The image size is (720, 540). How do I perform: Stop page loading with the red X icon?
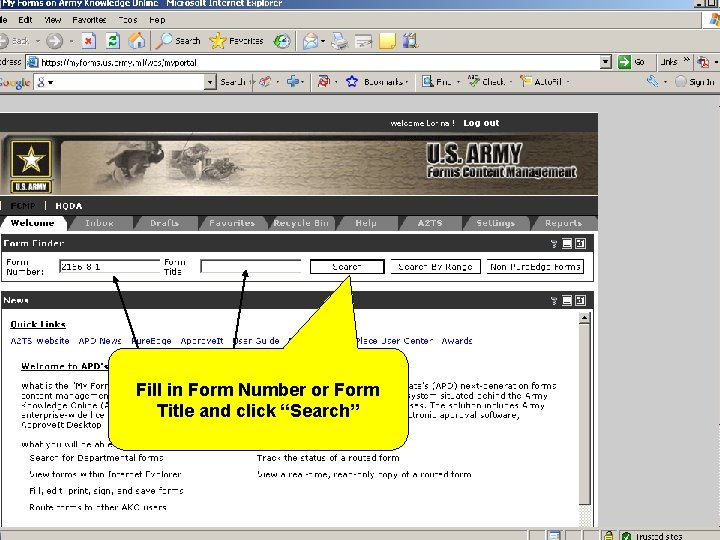pos(88,41)
